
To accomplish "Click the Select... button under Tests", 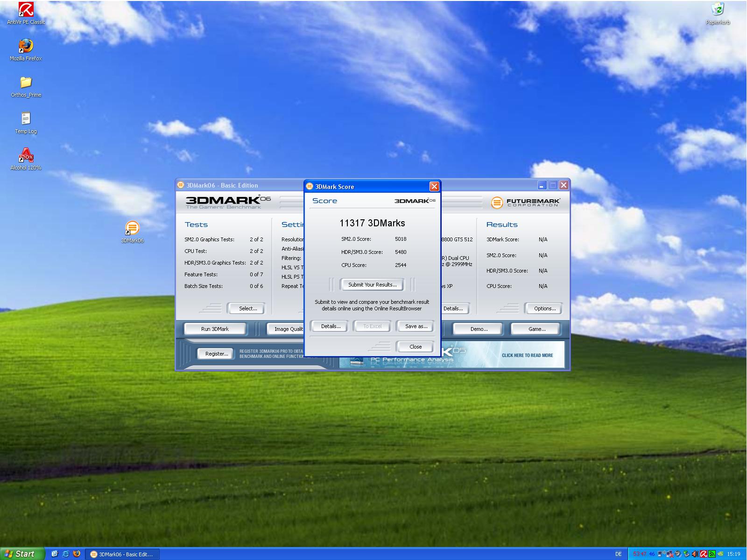I will [247, 308].
